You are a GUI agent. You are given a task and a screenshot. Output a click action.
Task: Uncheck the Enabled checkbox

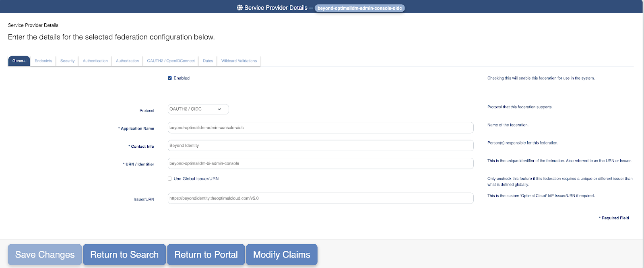point(170,78)
